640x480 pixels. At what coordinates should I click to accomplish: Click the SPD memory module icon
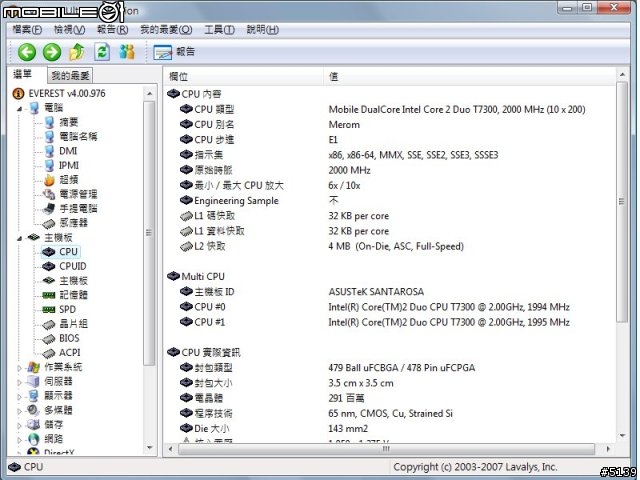point(49,309)
